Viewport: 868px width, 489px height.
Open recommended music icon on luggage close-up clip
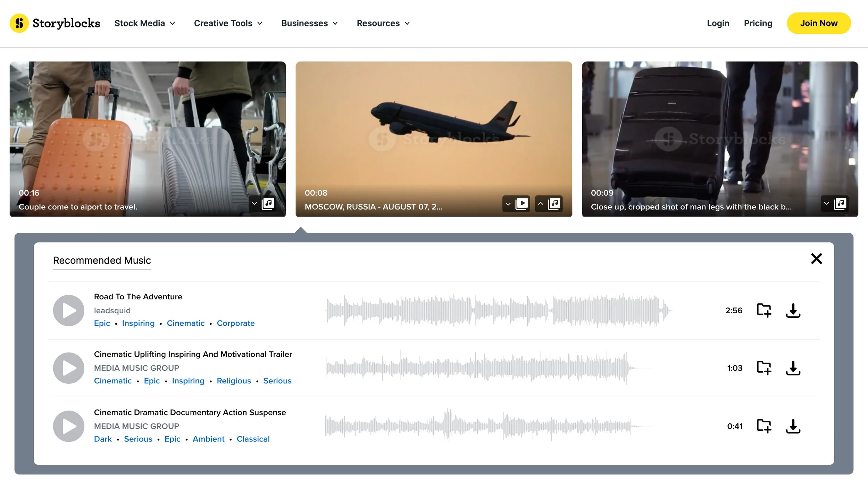tap(840, 204)
